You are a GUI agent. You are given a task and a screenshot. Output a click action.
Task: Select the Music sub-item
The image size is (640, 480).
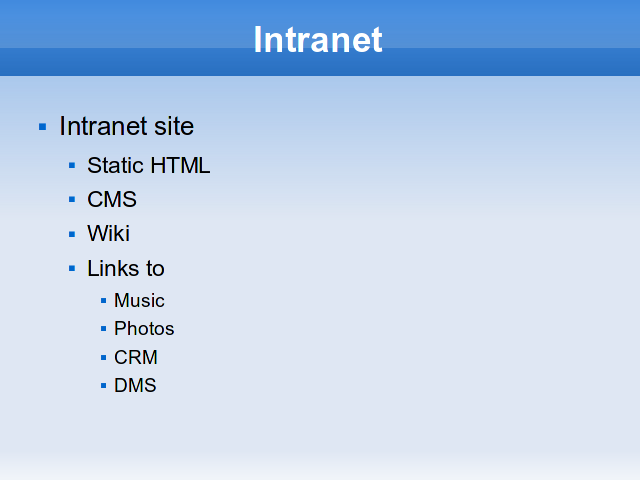[x=139, y=300]
